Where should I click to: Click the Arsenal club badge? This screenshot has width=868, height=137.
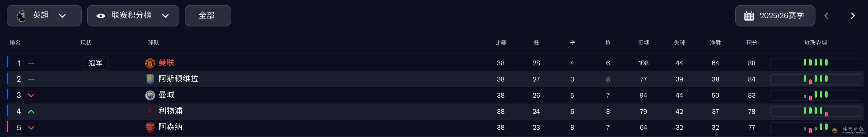point(150,128)
